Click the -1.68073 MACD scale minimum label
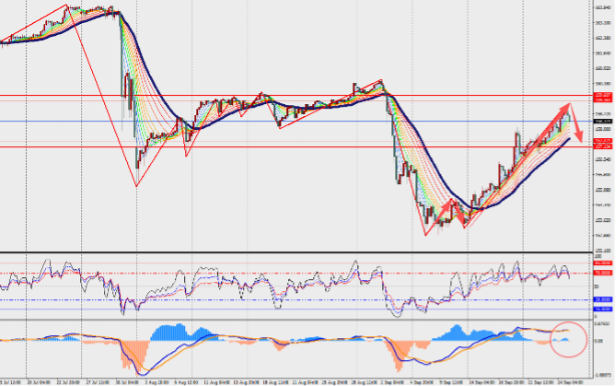 tap(603, 375)
